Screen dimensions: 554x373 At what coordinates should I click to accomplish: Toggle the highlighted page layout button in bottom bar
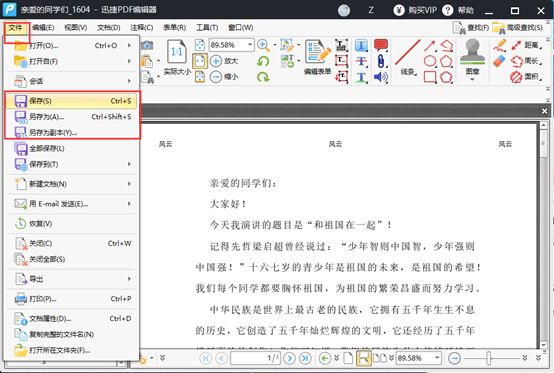click(x=364, y=358)
